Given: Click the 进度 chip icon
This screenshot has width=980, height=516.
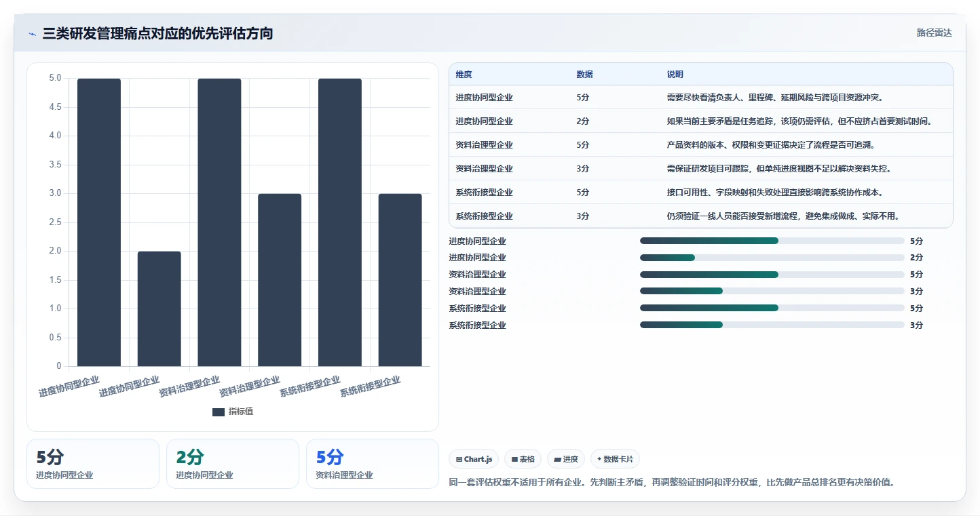Looking at the screenshot, I should pyautogui.click(x=558, y=459).
